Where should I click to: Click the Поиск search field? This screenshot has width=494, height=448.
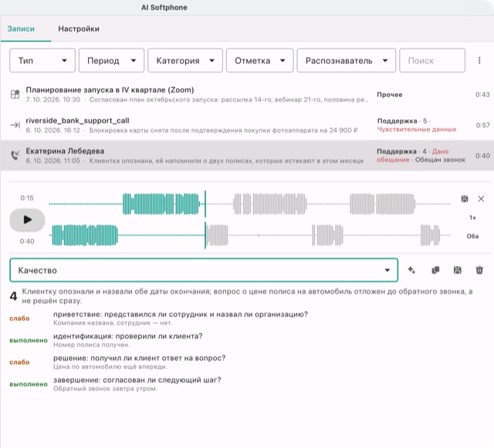point(432,60)
